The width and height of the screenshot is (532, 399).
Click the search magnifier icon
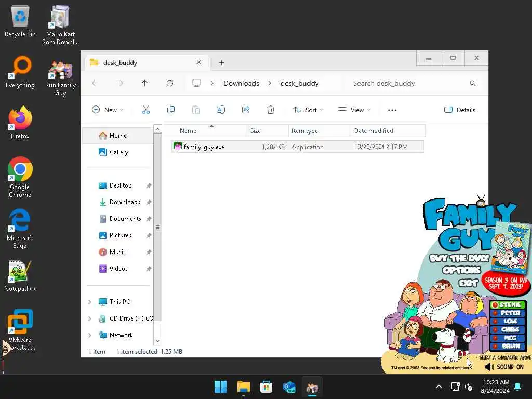coord(473,83)
